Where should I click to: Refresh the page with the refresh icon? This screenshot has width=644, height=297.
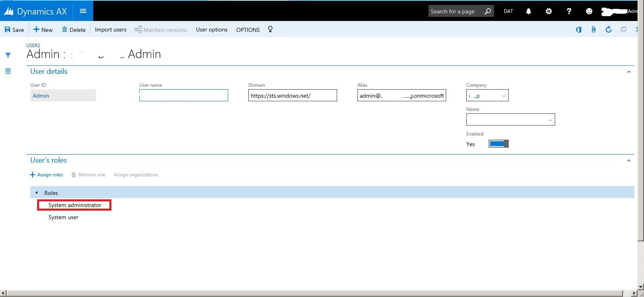pos(608,29)
